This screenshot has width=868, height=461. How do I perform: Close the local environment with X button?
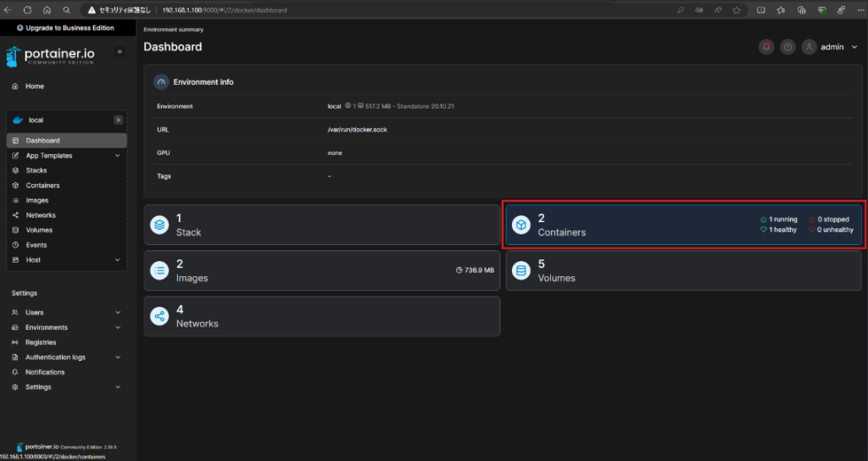click(118, 120)
